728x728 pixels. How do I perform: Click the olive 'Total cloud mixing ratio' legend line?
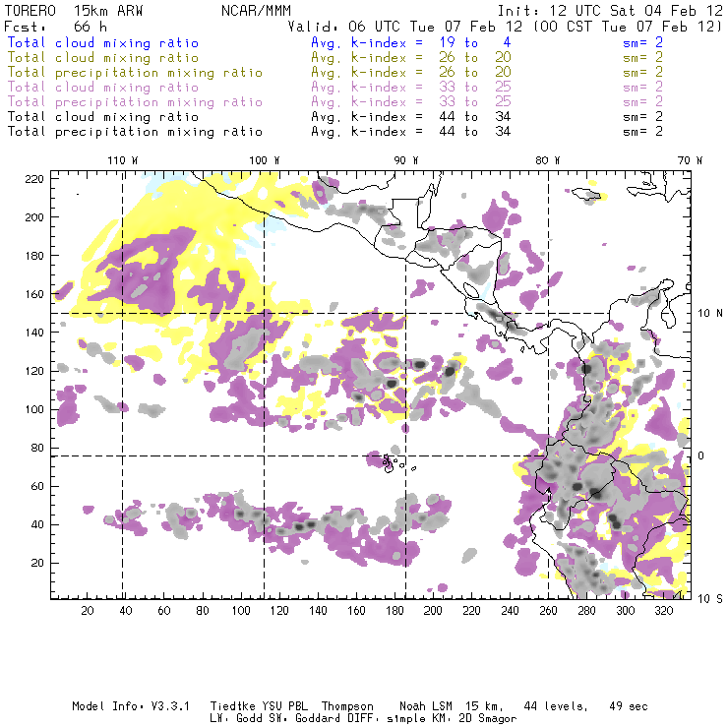click(x=103, y=58)
